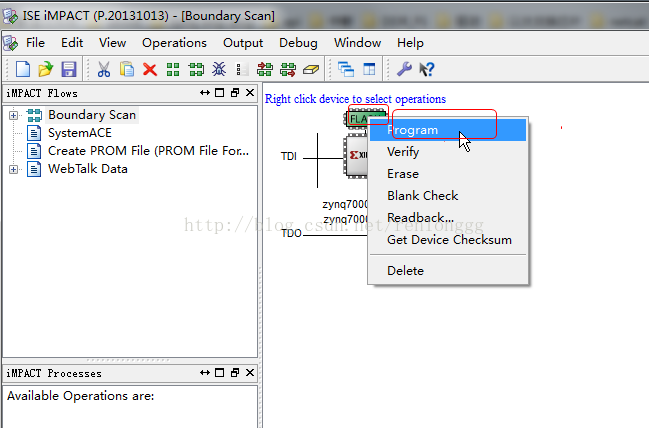Image resolution: width=649 pixels, height=428 pixels.
Task: Click the Cascade windows toolbar icon
Action: coord(346,69)
